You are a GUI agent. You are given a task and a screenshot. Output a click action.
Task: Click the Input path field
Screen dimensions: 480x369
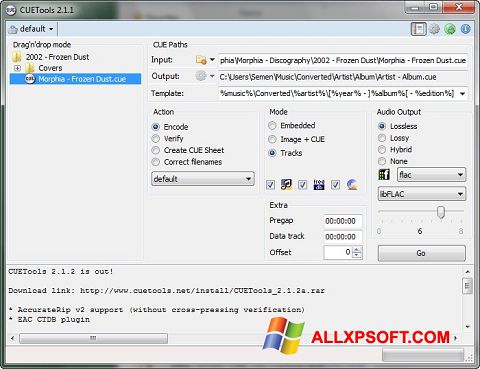tap(343, 60)
